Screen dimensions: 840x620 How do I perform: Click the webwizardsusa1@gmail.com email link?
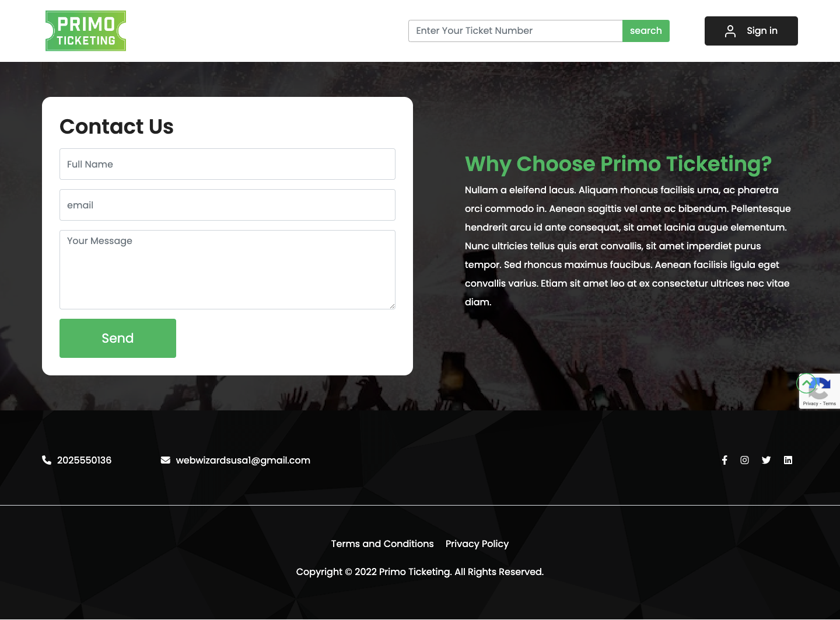pos(243,460)
